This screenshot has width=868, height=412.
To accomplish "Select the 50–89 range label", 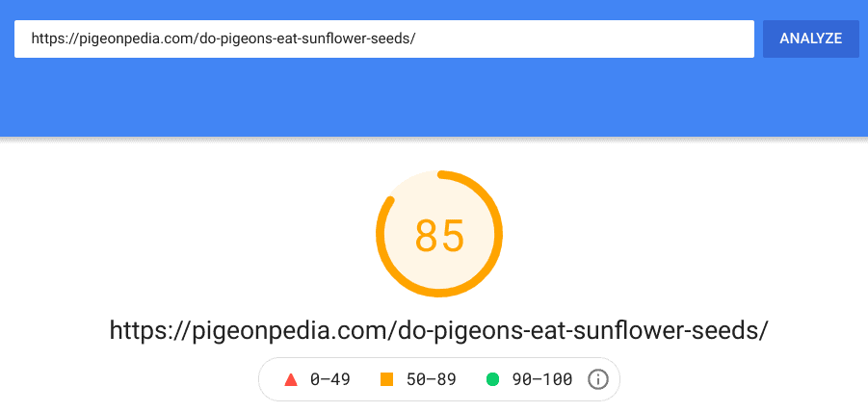I will click(x=432, y=379).
